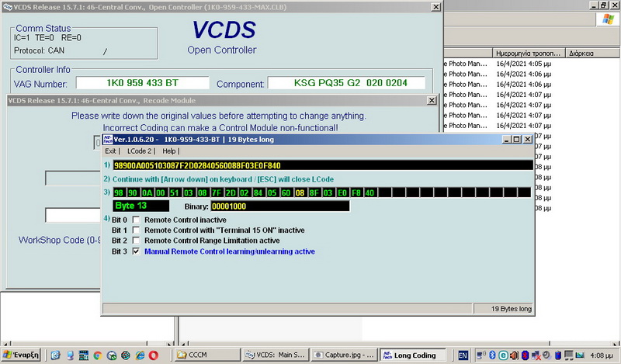Click the dark web-globe icon left of Internet Explorer
Viewport: 621px width, 364px height.
(126, 355)
